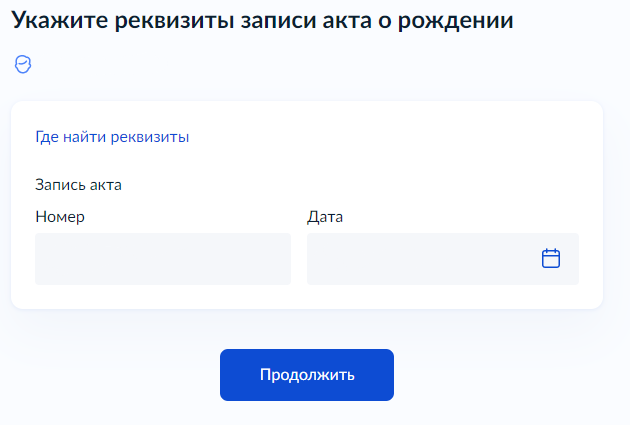Open the calendar date picker icon
The width and height of the screenshot is (630, 425).
click(x=550, y=258)
